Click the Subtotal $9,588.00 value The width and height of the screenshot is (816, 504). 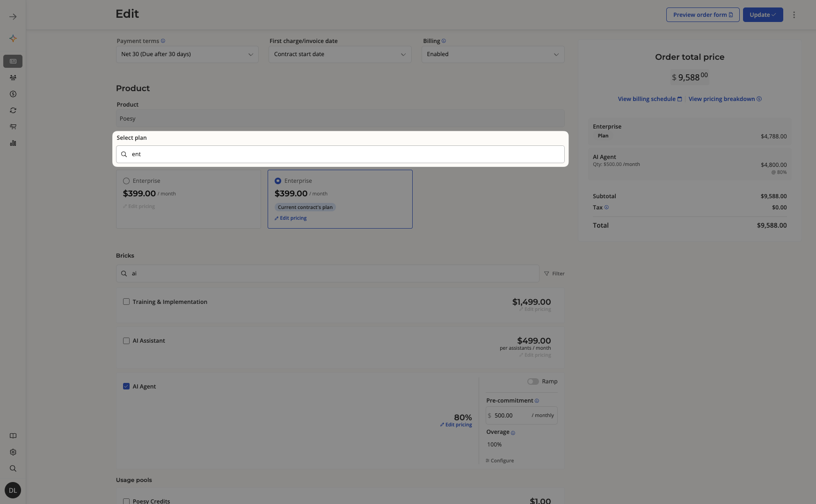coord(773,196)
